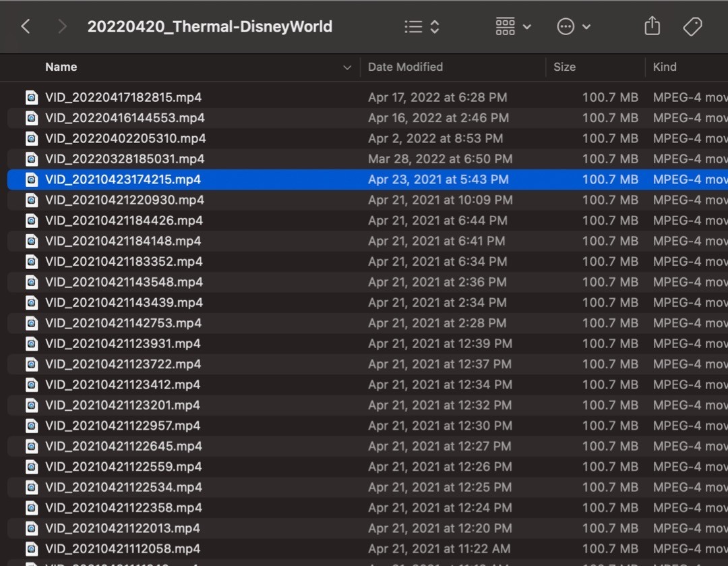
Task: Click the file icon for VID_20210421184426.mp4
Action: click(x=32, y=221)
